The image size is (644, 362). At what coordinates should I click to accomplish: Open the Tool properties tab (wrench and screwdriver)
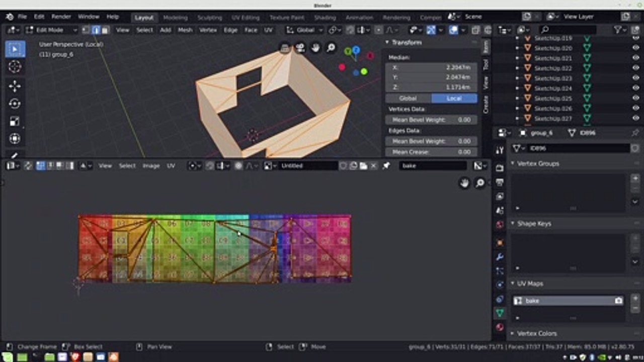coord(499,150)
